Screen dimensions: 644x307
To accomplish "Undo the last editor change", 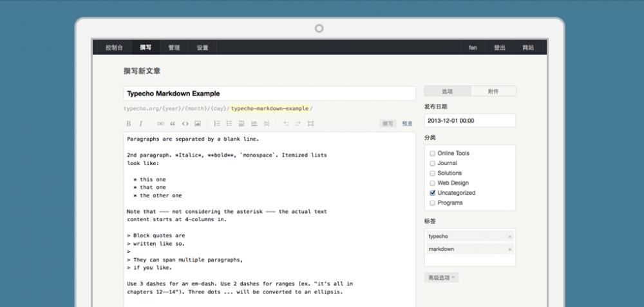I will (287, 123).
